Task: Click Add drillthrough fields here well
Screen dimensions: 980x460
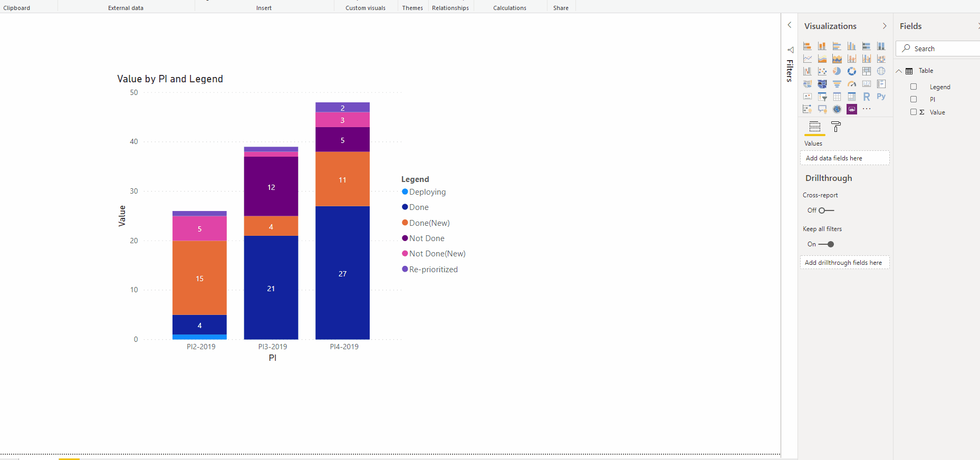Action: click(x=845, y=263)
